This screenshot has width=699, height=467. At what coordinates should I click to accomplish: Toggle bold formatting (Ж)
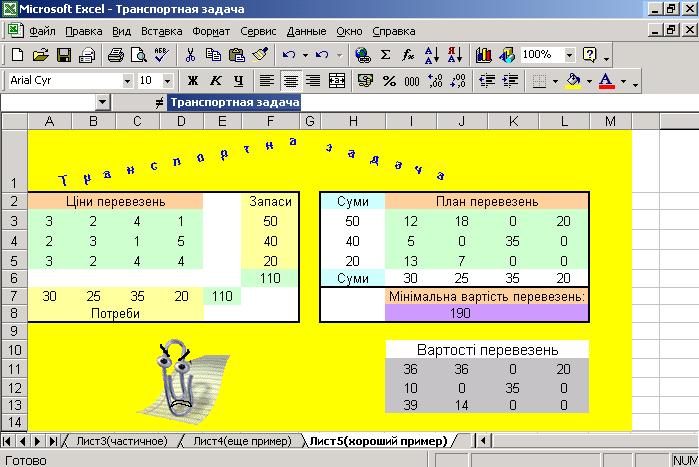(191, 80)
